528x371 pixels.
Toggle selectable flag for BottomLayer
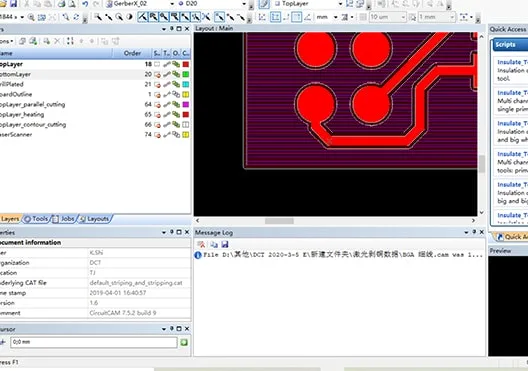click(x=157, y=74)
